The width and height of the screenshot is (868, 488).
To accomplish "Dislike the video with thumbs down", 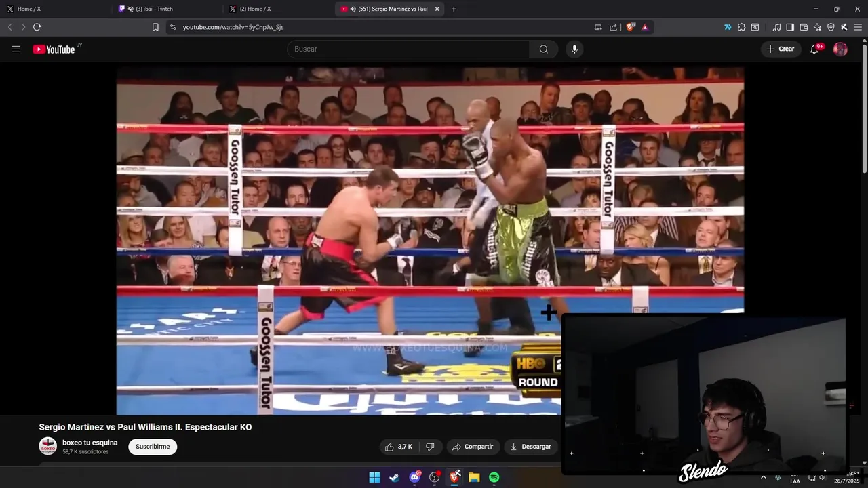I will [430, 447].
